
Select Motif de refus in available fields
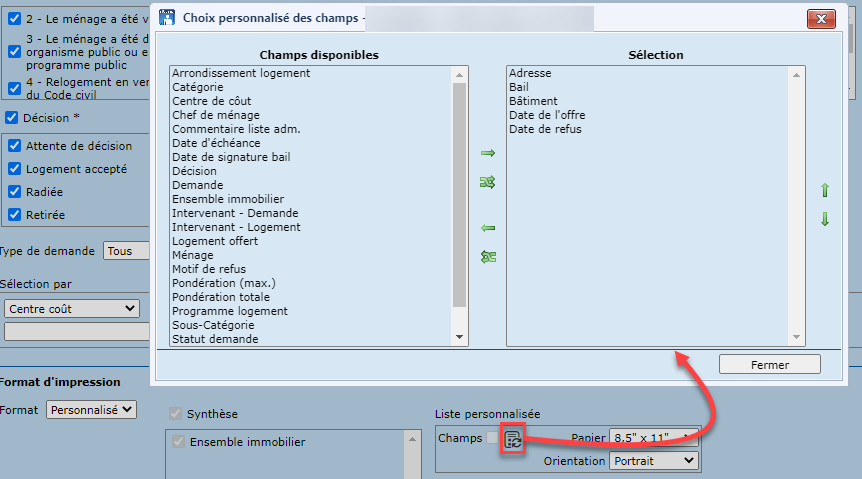point(209,269)
